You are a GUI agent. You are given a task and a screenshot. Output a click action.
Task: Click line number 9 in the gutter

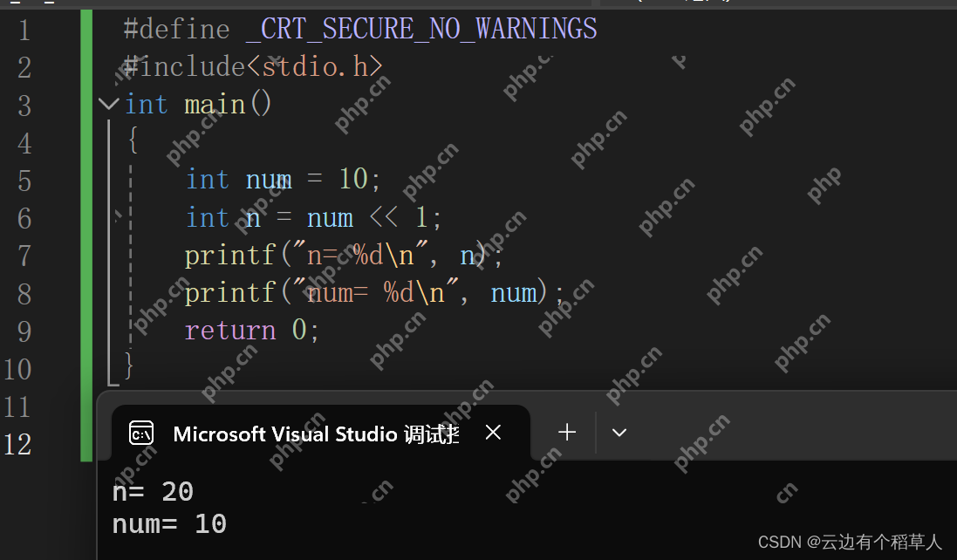(x=24, y=331)
